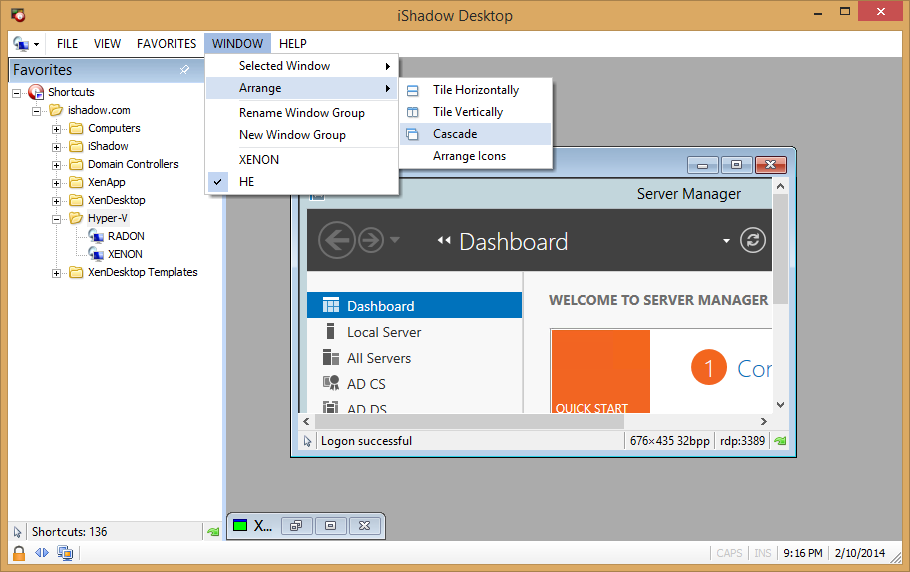This screenshot has height=572, width=910.
Task: Click the blue left-right arrows icon
Action: coord(42,553)
